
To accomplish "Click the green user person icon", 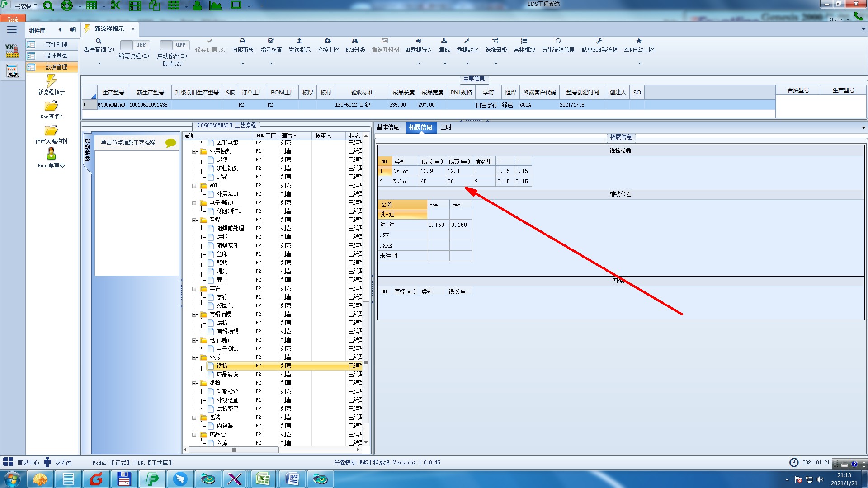I will tap(198, 6).
